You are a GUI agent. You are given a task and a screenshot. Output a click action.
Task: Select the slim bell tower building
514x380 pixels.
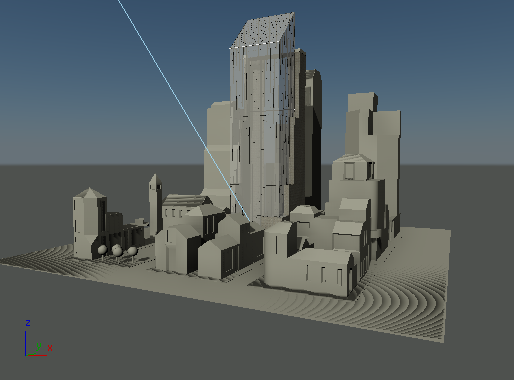tap(155, 204)
